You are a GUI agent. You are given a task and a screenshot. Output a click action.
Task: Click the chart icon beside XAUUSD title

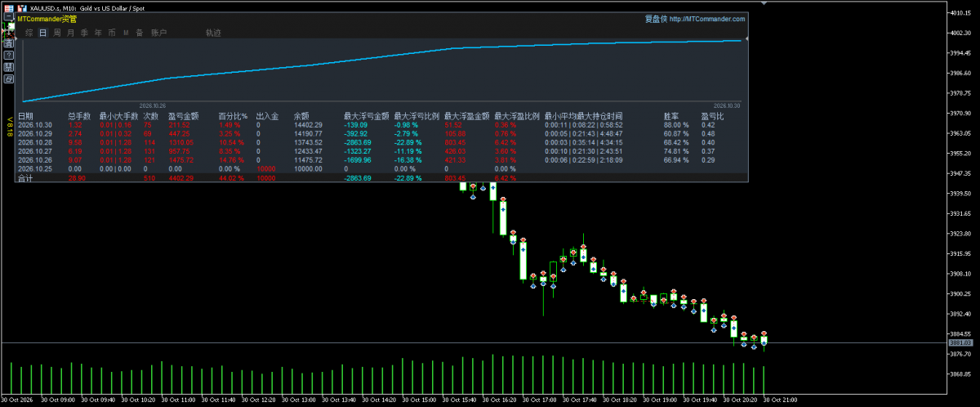coord(22,8)
